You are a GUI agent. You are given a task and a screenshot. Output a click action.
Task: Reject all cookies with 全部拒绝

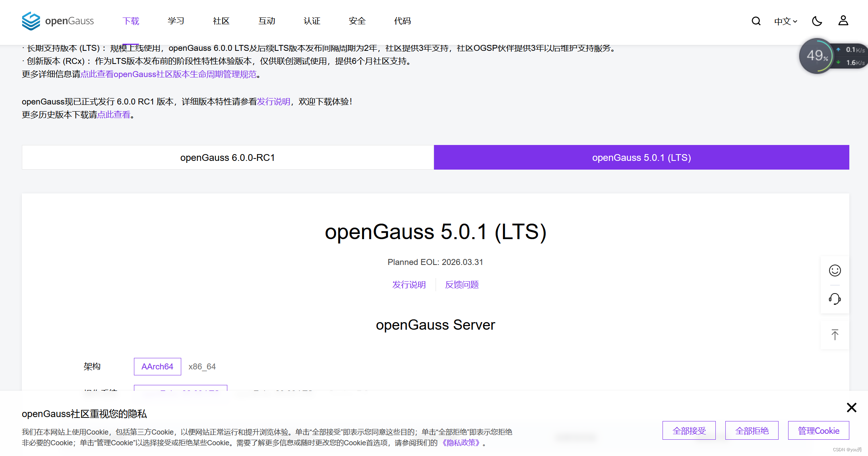[x=752, y=430]
